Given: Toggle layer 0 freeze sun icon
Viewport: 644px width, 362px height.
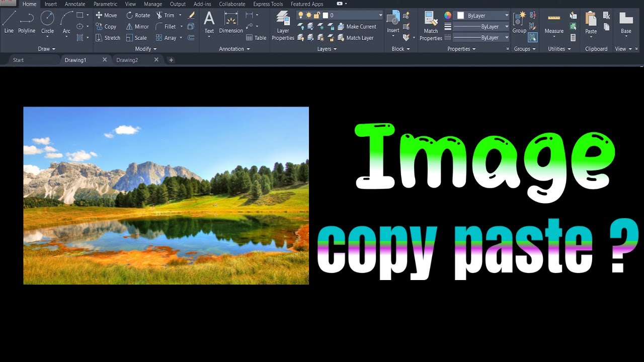Looking at the screenshot, I should point(308,16).
